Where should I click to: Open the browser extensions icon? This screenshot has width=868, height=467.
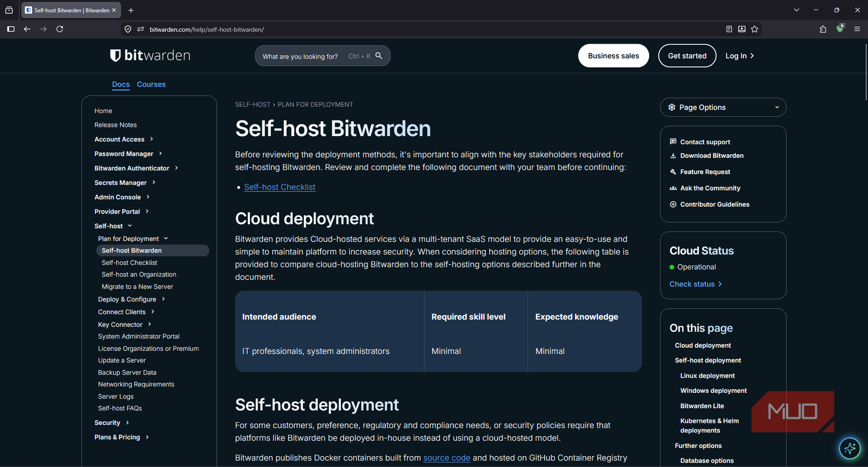point(823,29)
